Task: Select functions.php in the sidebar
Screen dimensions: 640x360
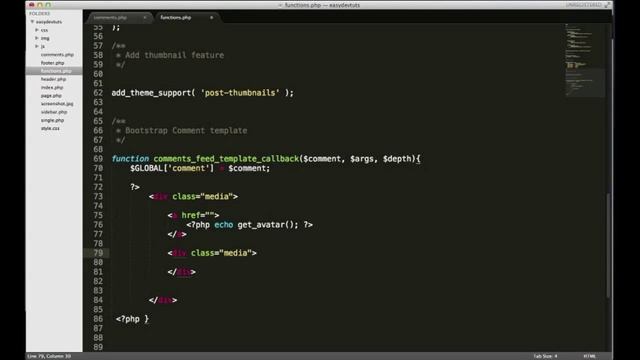Action: coord(56,71)
